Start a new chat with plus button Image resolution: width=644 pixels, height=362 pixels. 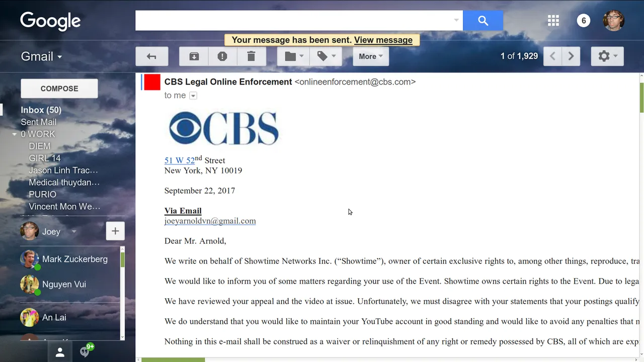[115, 231]
